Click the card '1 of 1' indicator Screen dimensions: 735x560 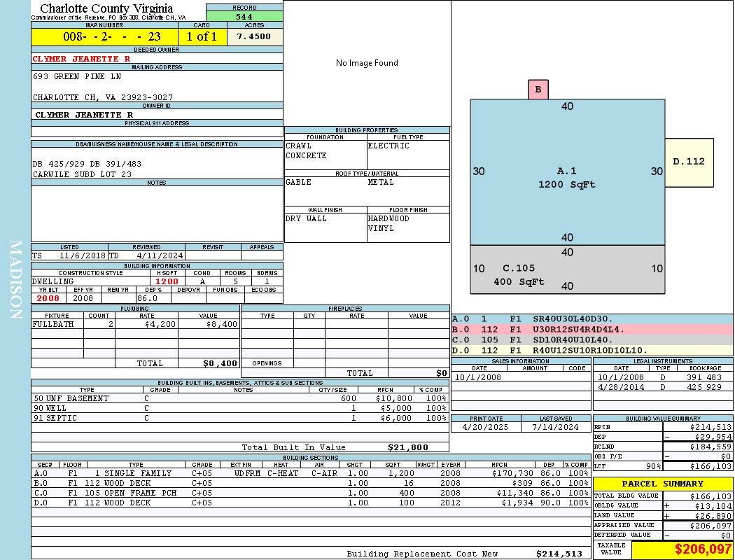pos(202,36)
